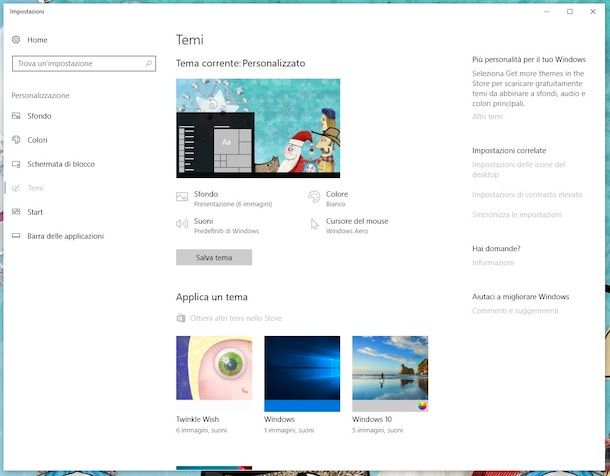Open Ottieni altri temi nello Store link
This screenshot has height=476, width=610.
236,318
